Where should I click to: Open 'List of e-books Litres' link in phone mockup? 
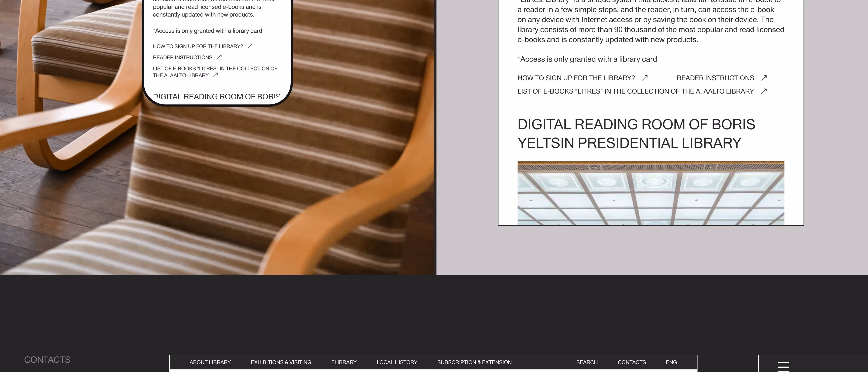click(215, 72)
